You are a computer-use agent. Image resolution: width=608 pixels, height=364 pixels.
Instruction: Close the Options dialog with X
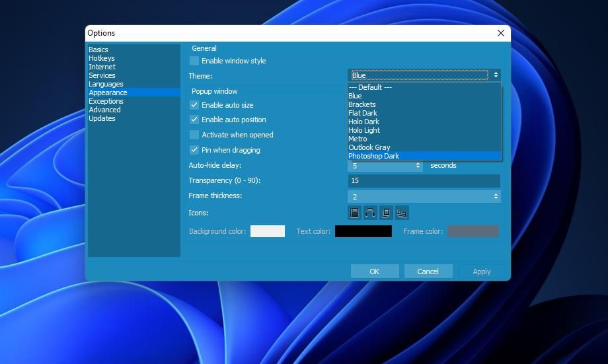click(x=500, y=33)
